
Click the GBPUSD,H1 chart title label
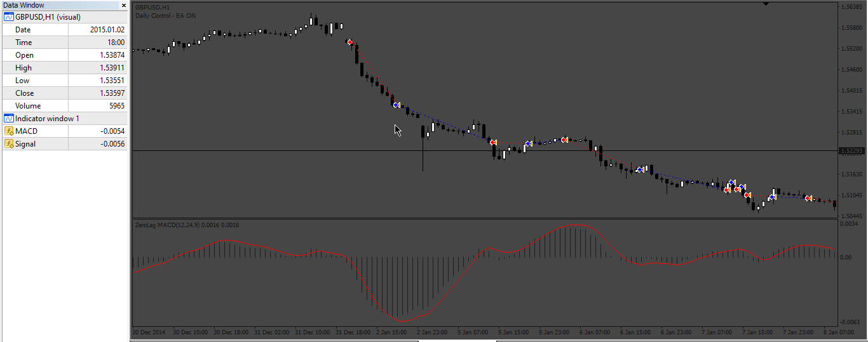pos(151,7)
